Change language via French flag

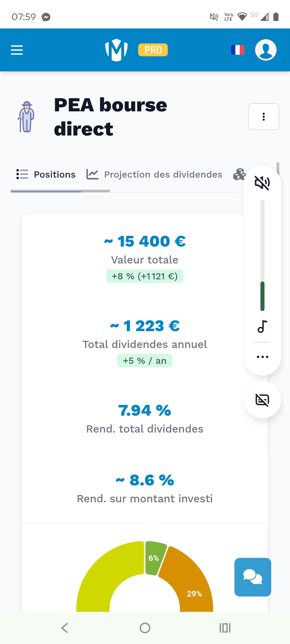click(x=238, y=50)
